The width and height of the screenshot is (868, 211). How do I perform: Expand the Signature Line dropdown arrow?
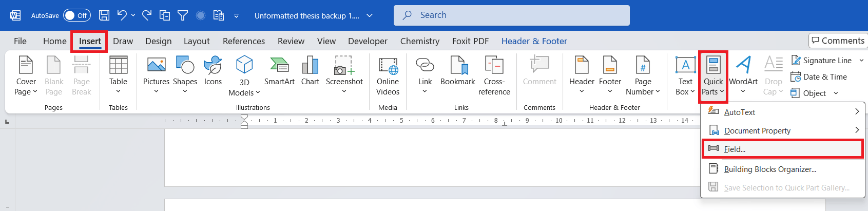pyautogui.click(x=861, y=60)
